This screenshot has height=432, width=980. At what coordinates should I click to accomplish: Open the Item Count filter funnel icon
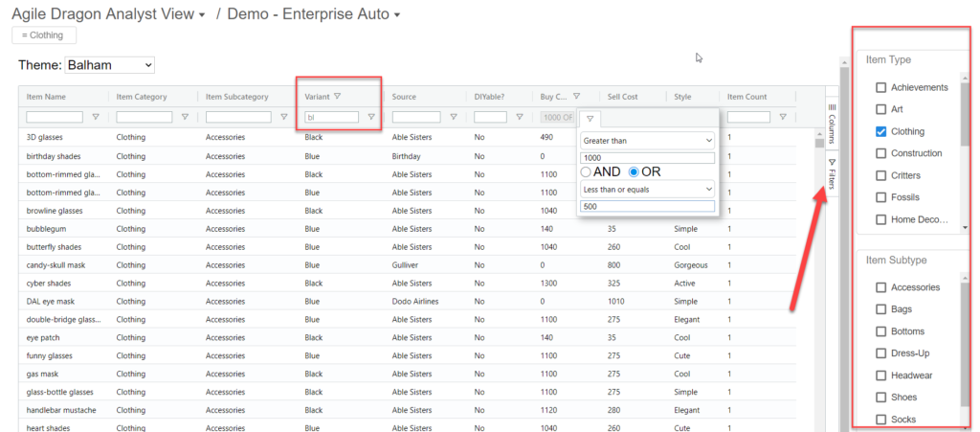tap(783, 118)
